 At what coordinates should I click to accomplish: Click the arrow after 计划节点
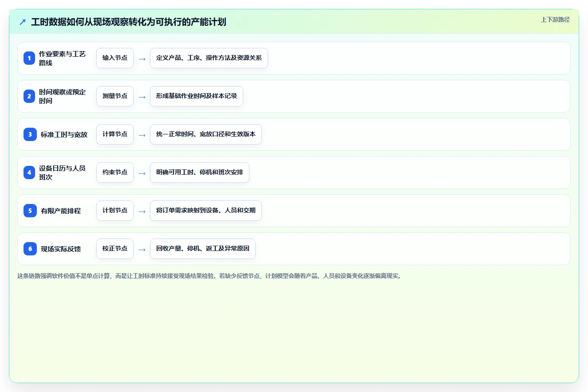click(142, 211)
